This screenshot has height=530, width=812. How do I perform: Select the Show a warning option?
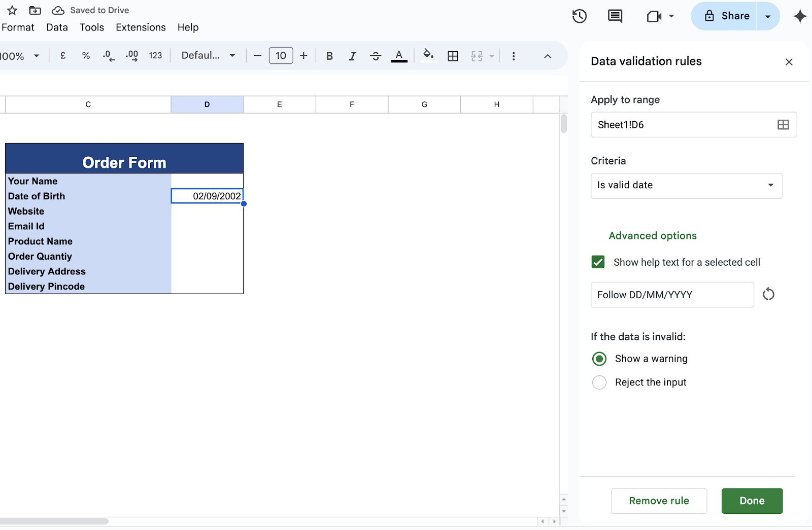click(599, 359)
